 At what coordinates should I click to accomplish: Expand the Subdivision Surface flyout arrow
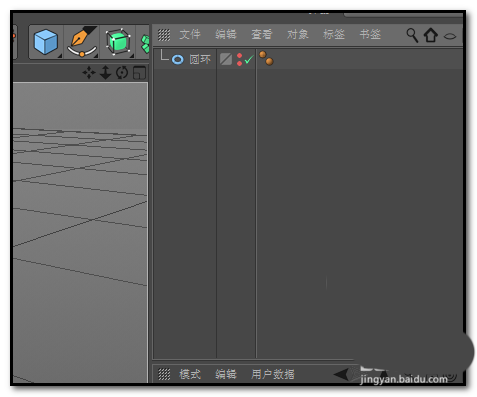tap(132, 56)
